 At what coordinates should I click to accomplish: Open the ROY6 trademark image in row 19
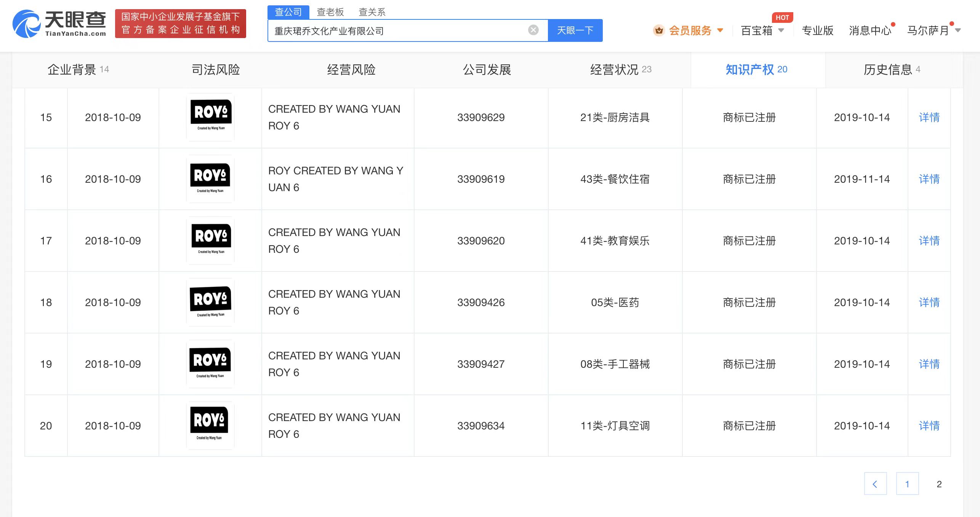coord(210,364)
